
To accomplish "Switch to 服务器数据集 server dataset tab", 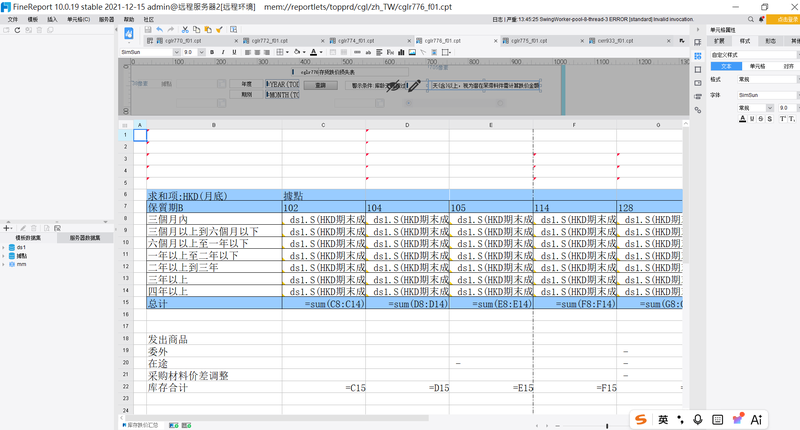I will tap(87, 238).
